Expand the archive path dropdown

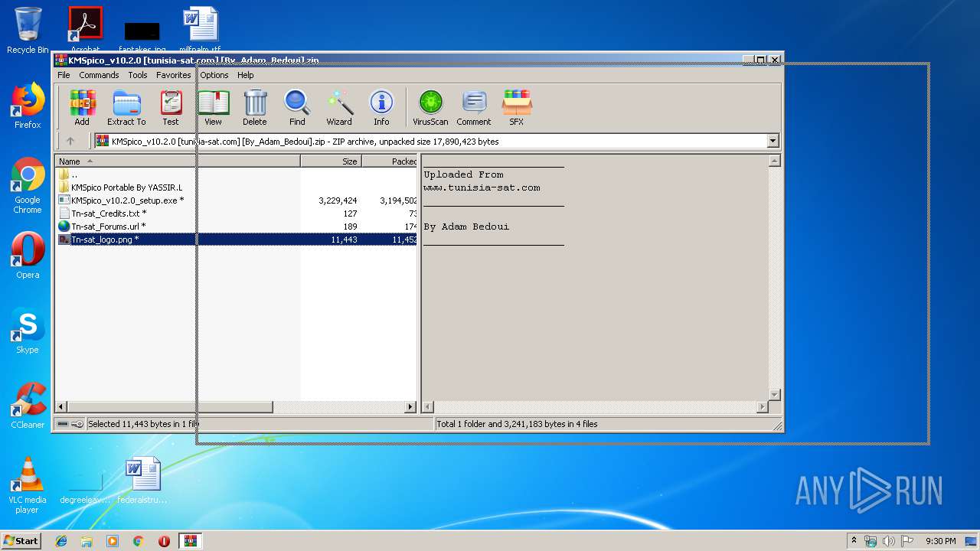pyautogui.click(x=773, y=141)
